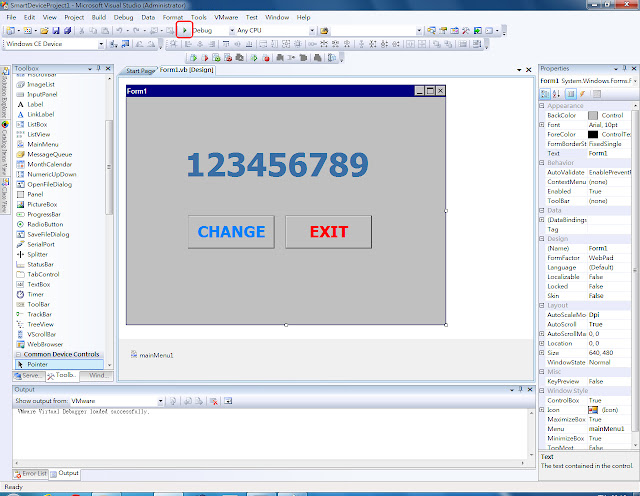
Task: Toggle auto-hide pin on Output panel
Action: coord(520,389)
